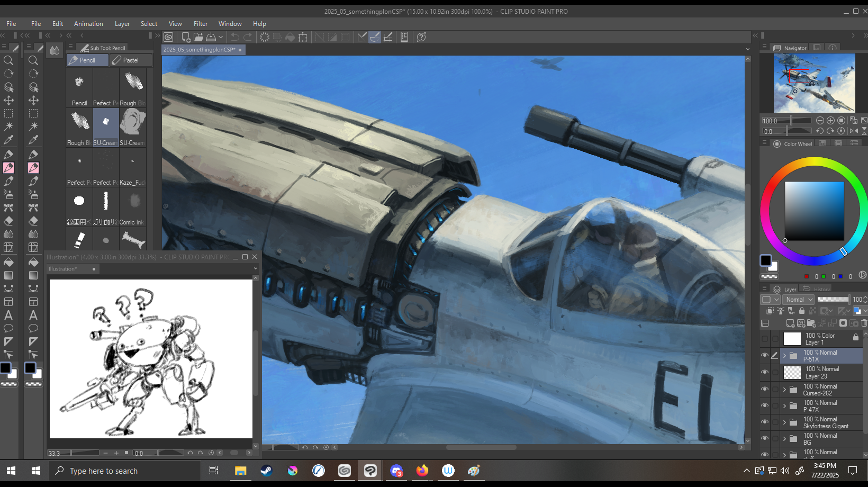This screenshot has height=487, width=868.
Task: Toggle Snap to Ruler in command bar
Action: click(x=362, y=37)
